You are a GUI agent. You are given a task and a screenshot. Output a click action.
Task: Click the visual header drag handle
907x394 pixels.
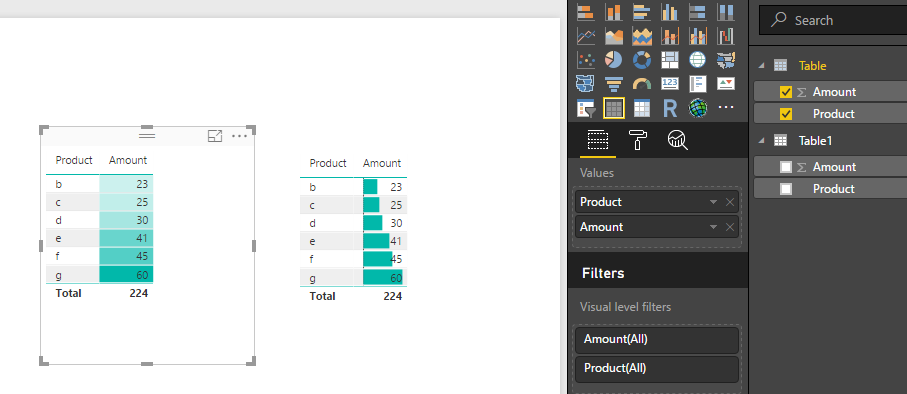[147, 135]
